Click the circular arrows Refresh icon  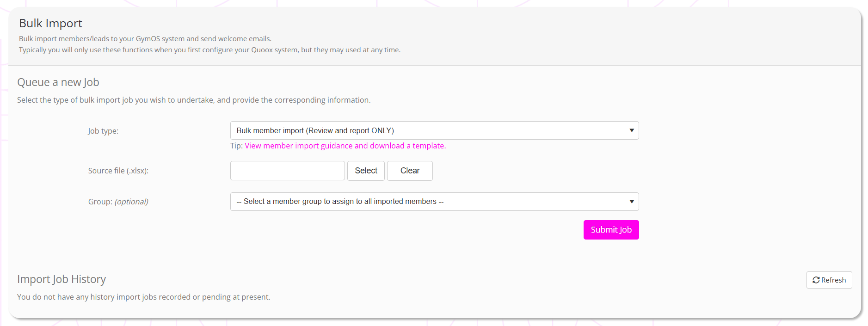tap(816, 280)
